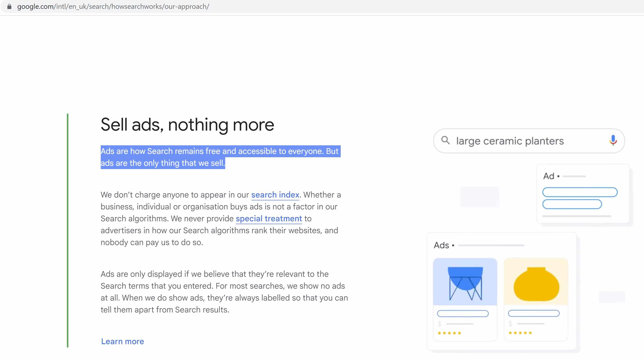The image size is (644, 360).
Task: Open the 'search index' link
Action: click(275, 195)
